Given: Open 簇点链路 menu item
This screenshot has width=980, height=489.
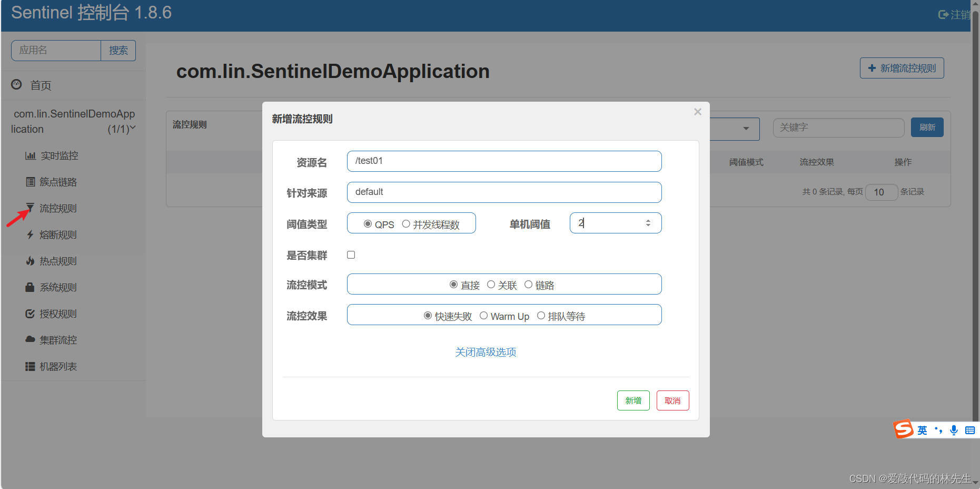Looking at the screenshot, I should (58, 182).
